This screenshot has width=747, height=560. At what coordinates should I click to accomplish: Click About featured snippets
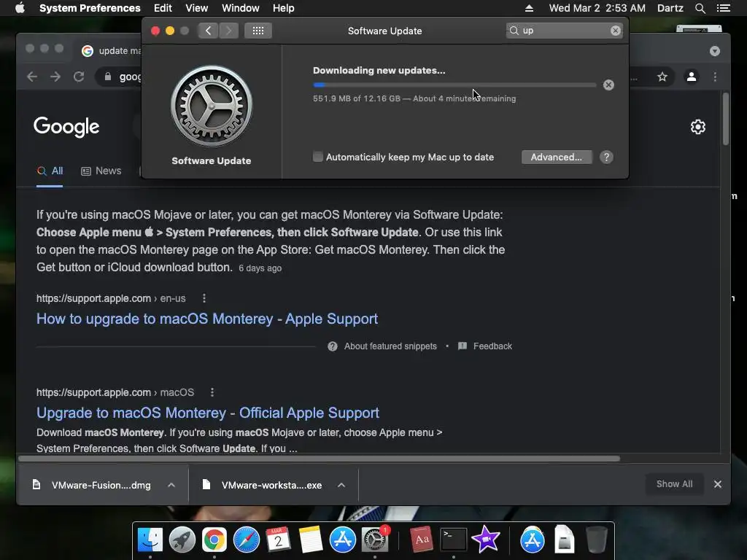(x=390, y=346)
